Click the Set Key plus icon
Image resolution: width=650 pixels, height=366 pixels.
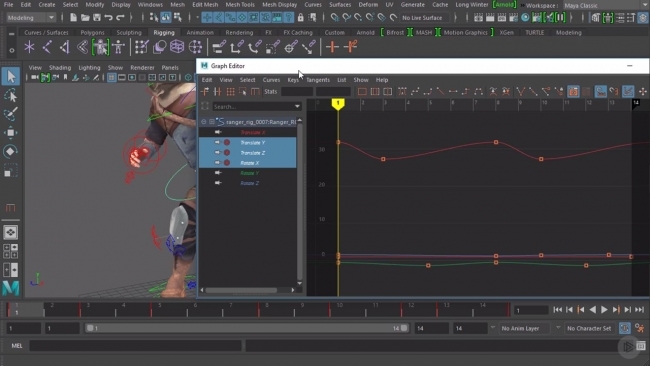[332, 47]
